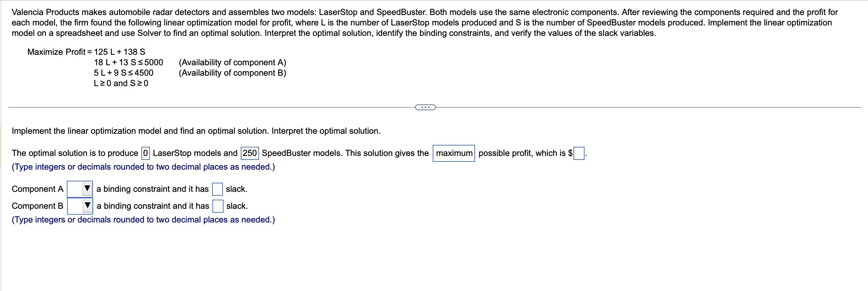Viewport: 868px width, 291px height.
Task: Open the Component A binding constraint dropdown
Action: tap(80, 189)
